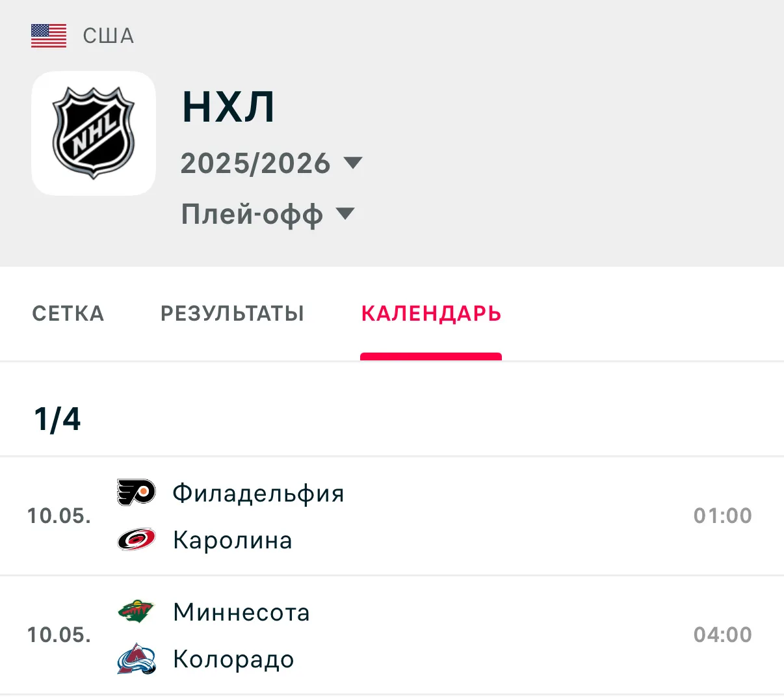This screenshot has height=698, width=784.
Task: Open the Колорадо team link
Action: [233, 660]
